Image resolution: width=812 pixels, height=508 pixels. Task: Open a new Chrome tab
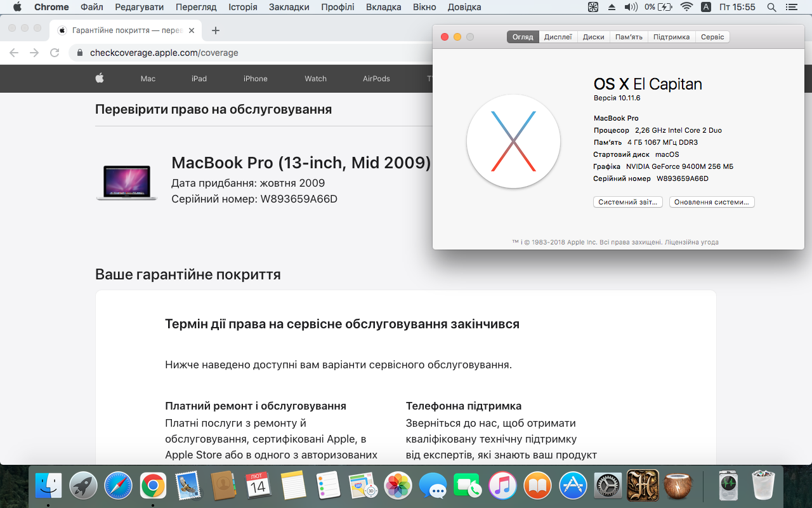216,30
